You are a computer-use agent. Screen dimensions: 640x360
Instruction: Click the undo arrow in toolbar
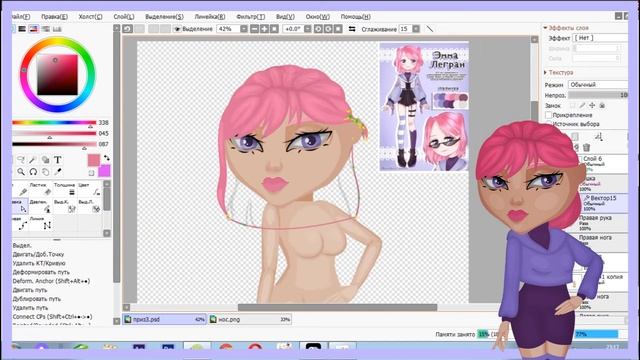click(x=127, y=29)
